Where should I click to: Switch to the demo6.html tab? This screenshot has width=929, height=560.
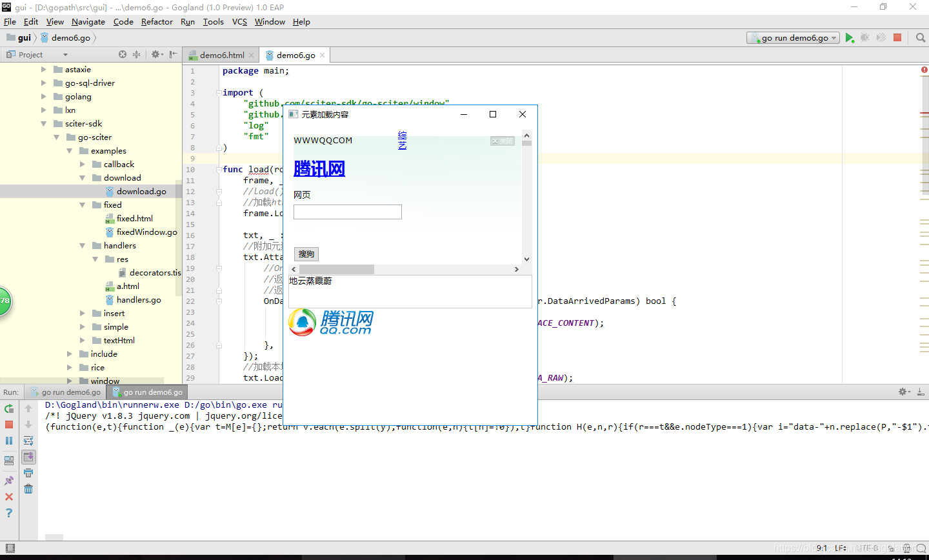pos(221,55)
